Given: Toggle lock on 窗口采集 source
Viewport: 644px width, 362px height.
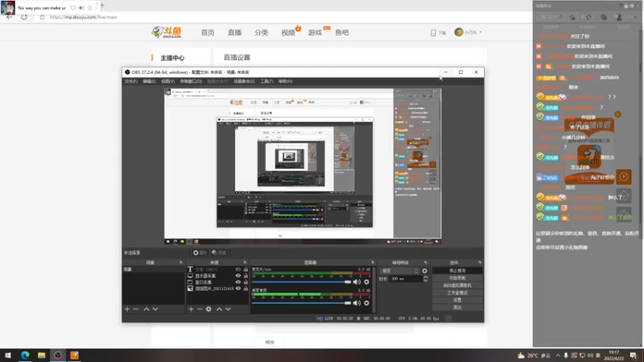Looking at the screenshot, I should click(246, 282).
